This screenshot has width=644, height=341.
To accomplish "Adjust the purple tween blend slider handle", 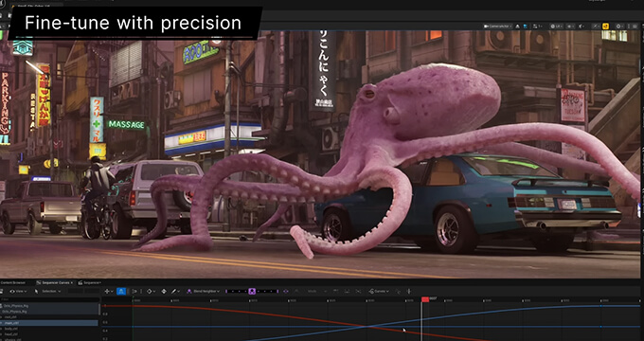I will [252, 292].
